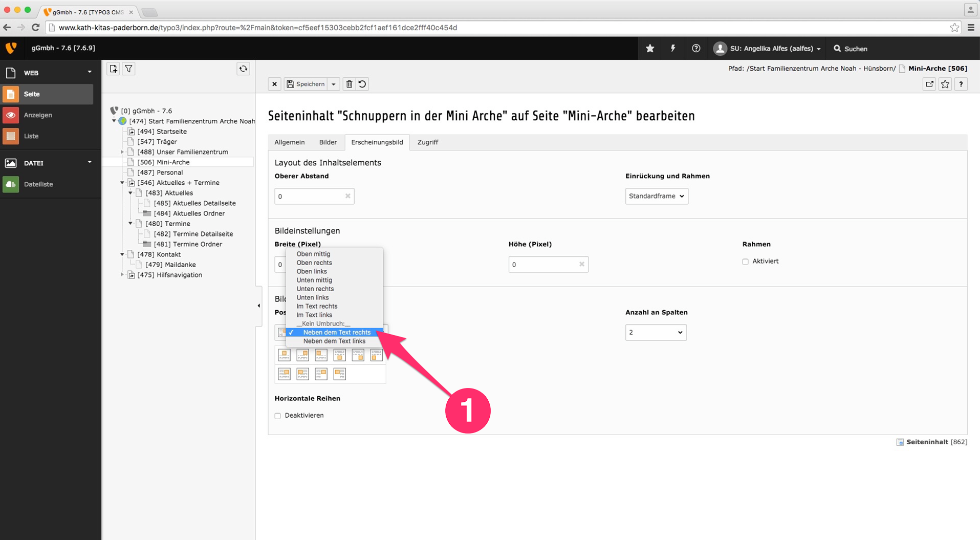The image size is (980, 540).
Task: Close the editing form with X button
Action: pos(275,84)
